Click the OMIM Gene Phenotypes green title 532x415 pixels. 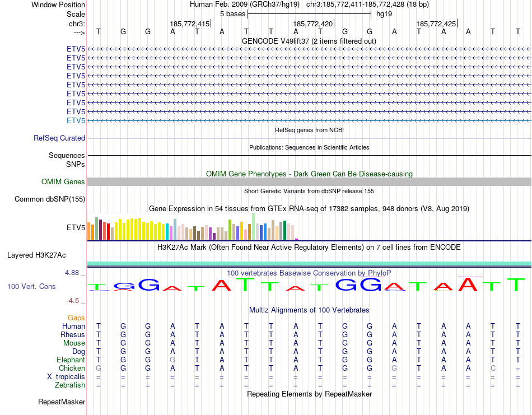click(x=309, y=174)
